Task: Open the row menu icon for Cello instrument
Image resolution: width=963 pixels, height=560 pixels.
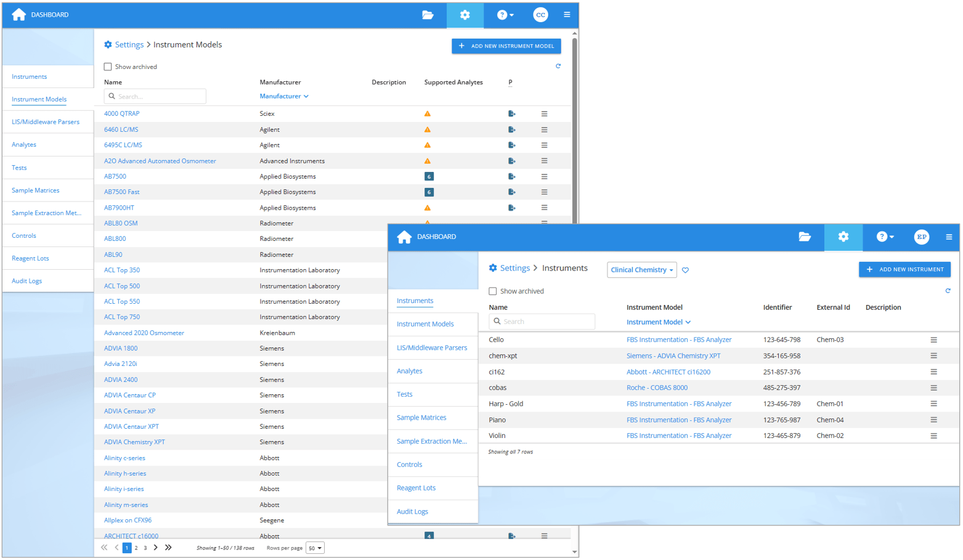Action: 933,340
